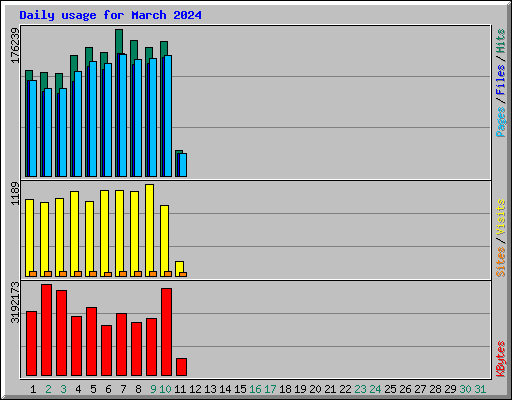Click day 2 on the x-axis

(48, 389)
